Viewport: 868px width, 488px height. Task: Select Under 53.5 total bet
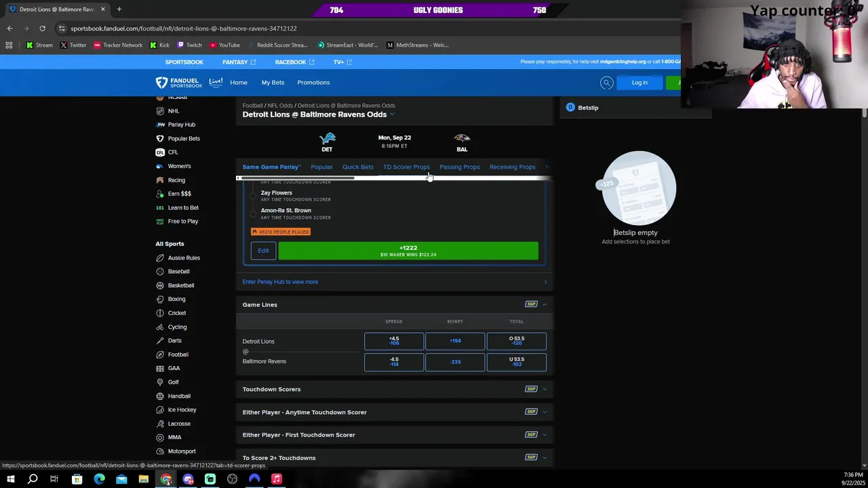coord(516,362)
